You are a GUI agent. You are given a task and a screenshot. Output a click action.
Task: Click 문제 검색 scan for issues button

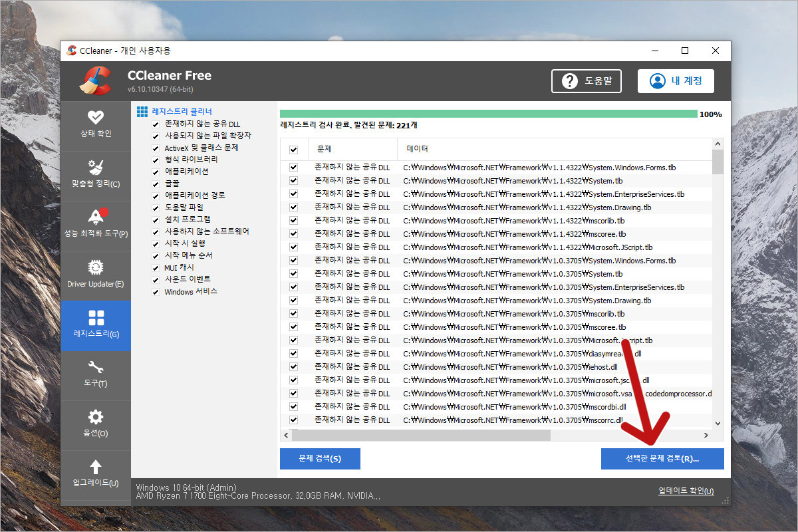pyautogui.click(x=320, y=459)
